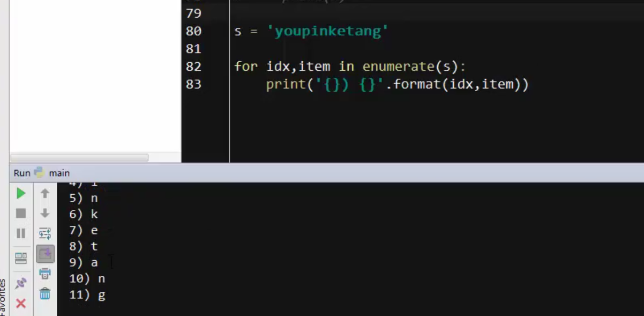Go up the stack trace with the up arrow
The height and width of the screenshot is (316, 644).
pyautogui.click(x=45, y=193)
